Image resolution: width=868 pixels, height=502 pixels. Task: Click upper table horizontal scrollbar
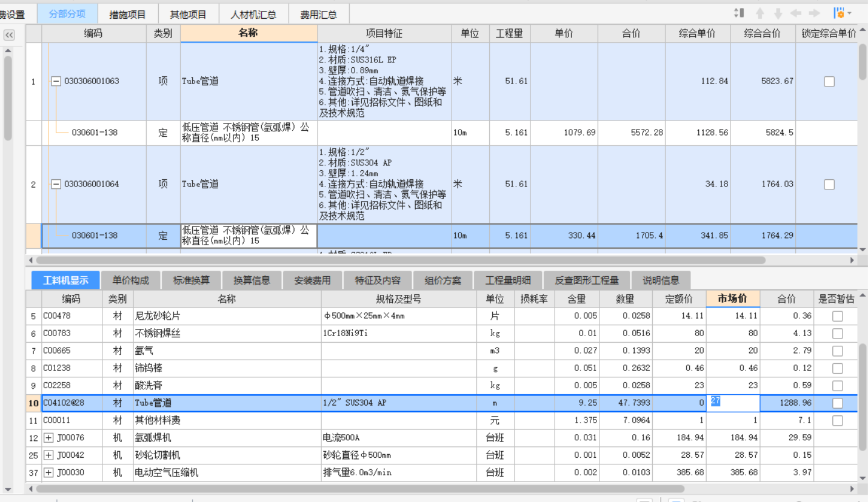401,260
